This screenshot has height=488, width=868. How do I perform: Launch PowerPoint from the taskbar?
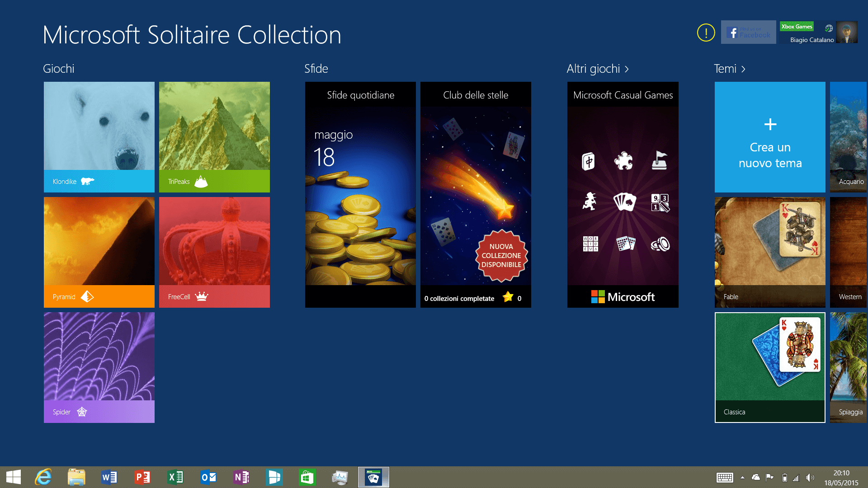pyautogui.click(x=142, y=477)
